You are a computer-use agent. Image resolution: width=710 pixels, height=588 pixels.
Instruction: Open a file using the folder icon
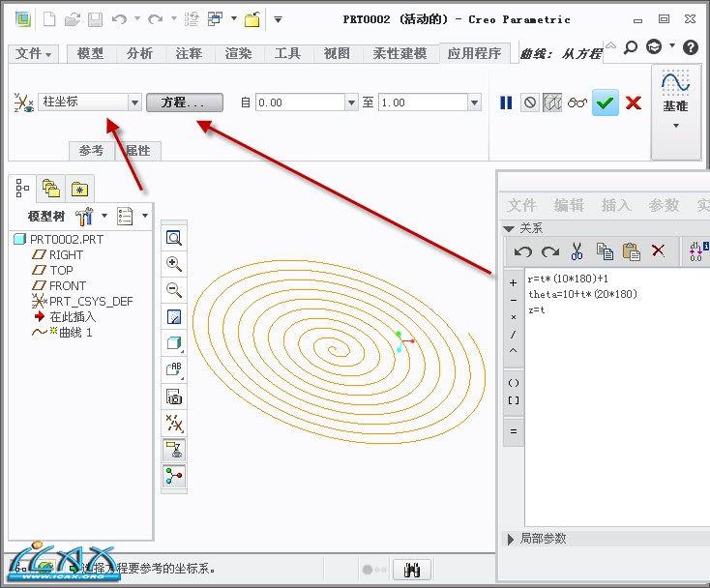(x=72, y=19)
